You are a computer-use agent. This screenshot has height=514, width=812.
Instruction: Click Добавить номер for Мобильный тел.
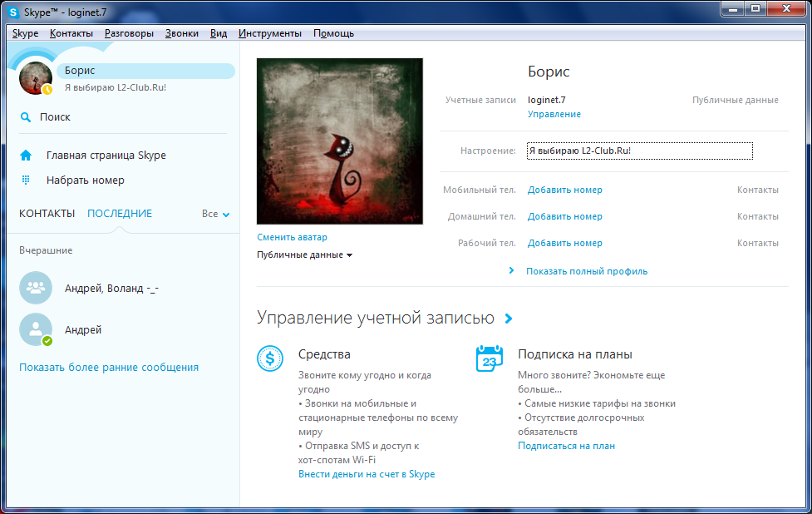[x=565, y=190]
